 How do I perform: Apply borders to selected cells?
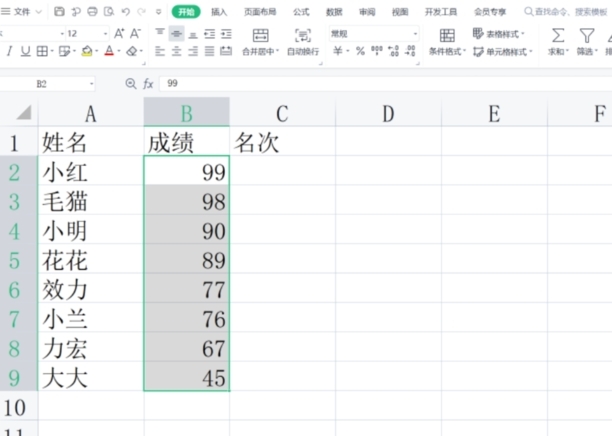pos(42,51)
